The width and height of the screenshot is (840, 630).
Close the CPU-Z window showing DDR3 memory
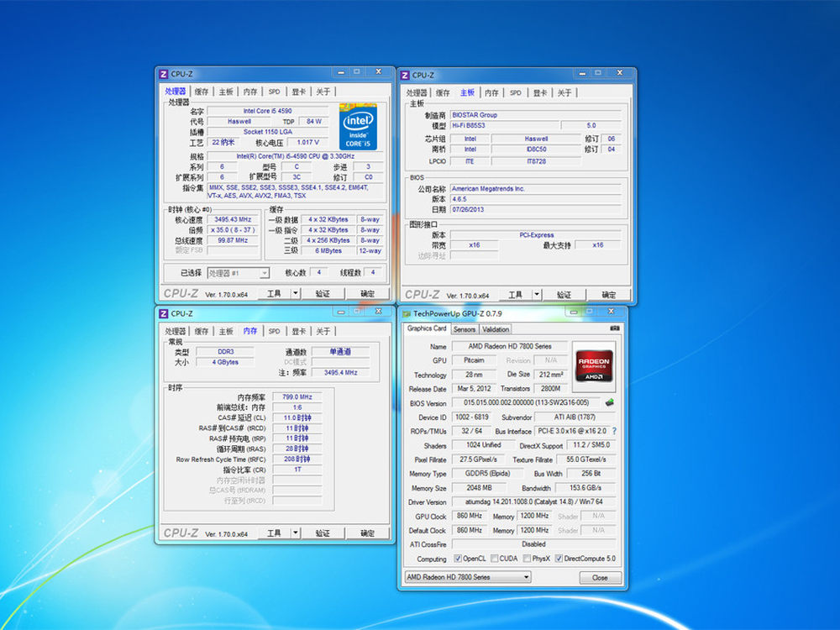(378, 312)
